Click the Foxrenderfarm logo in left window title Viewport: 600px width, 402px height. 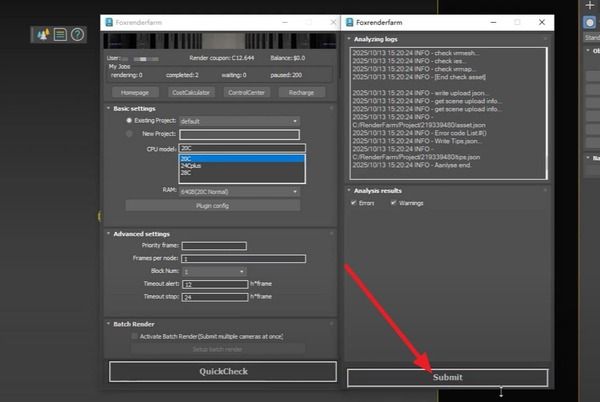(x=109, y=21)
